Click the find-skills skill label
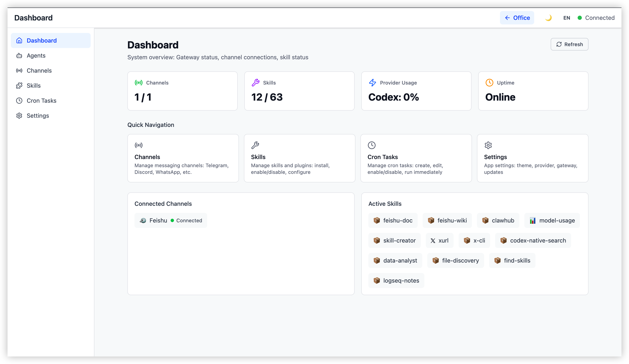 click(517, 260)
